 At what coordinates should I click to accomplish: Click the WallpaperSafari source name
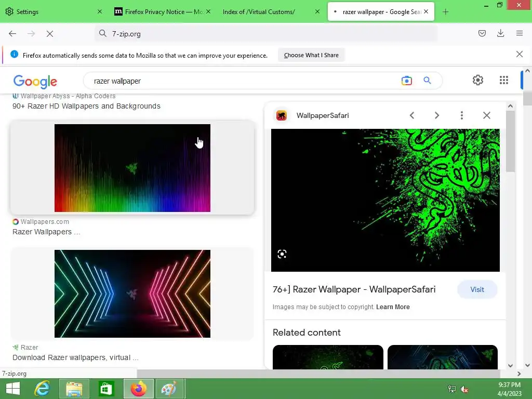pos(322,115)
